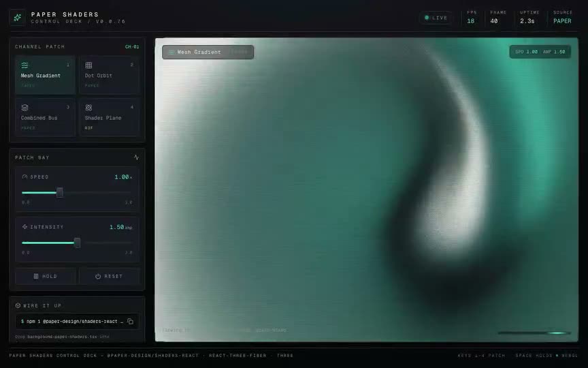Viewport: 588px width, 368px height.
Task: Click the number 2 on Dot Orbit card
Action: click(131, 65)
